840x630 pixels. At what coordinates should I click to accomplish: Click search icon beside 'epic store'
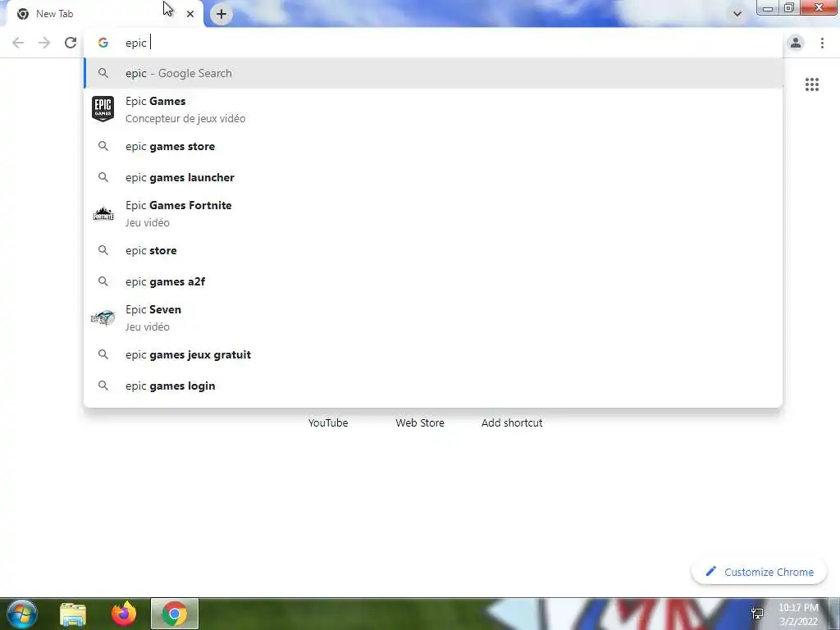click(x=103, y=250)
